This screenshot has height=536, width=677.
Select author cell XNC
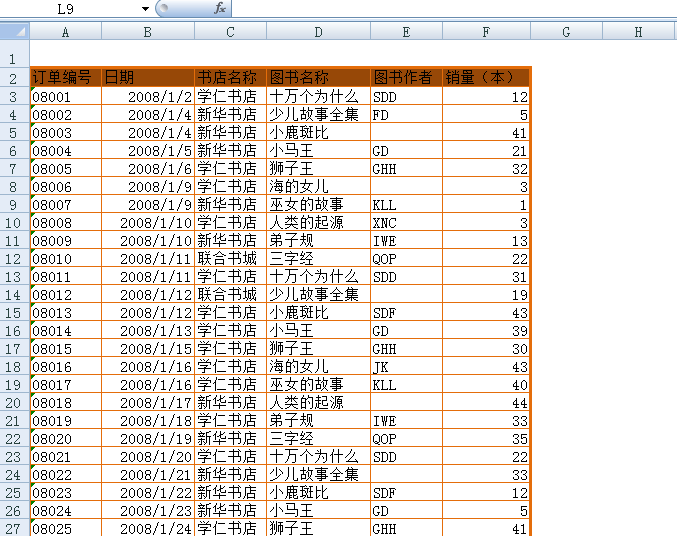click(406, 222)
